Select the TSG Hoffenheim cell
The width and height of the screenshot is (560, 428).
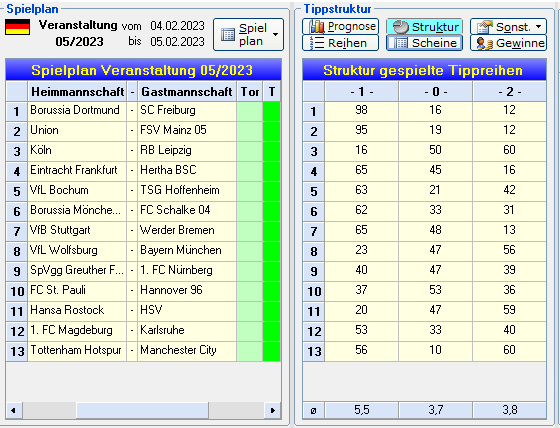pyautogui.click(x=187, y=191)
